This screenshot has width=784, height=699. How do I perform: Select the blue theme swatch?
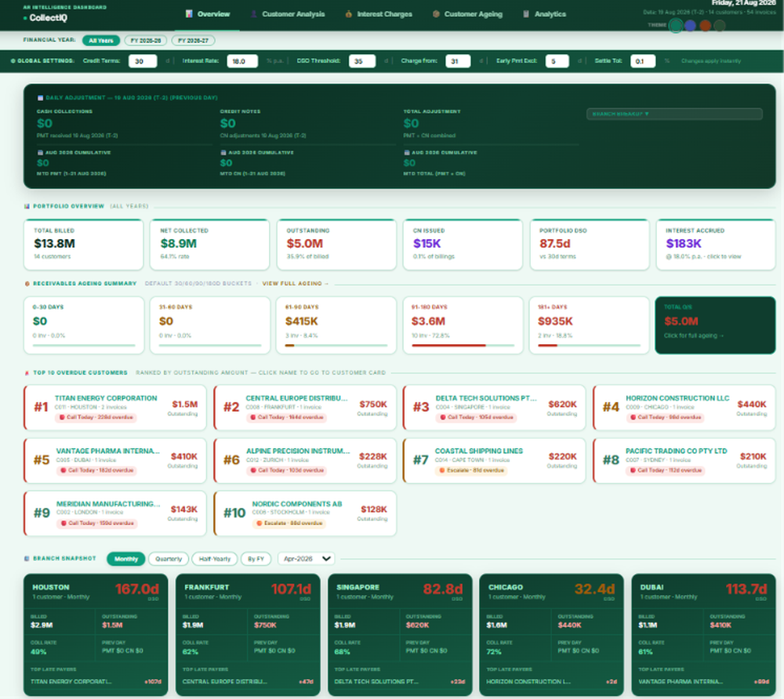tap(691, 26)
